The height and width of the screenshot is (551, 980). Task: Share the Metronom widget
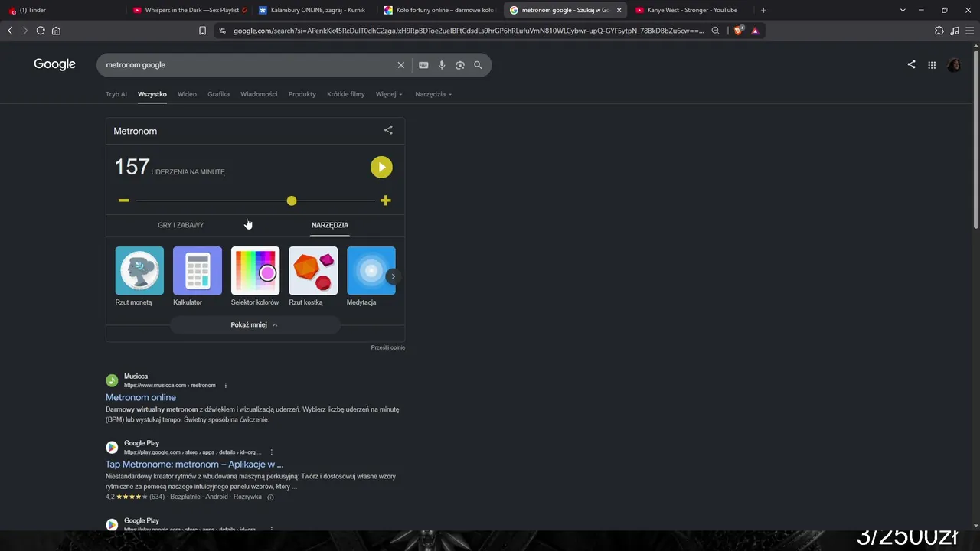pos(388,130)
